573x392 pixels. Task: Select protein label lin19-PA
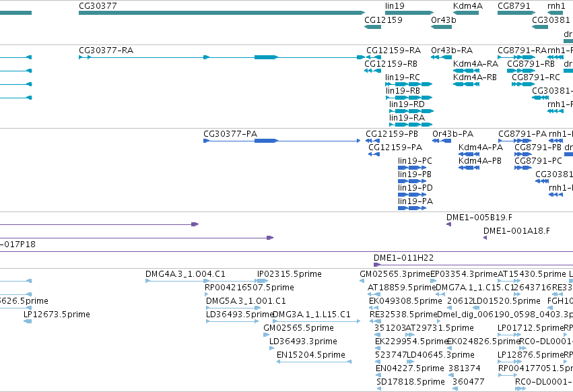(415, 201)
